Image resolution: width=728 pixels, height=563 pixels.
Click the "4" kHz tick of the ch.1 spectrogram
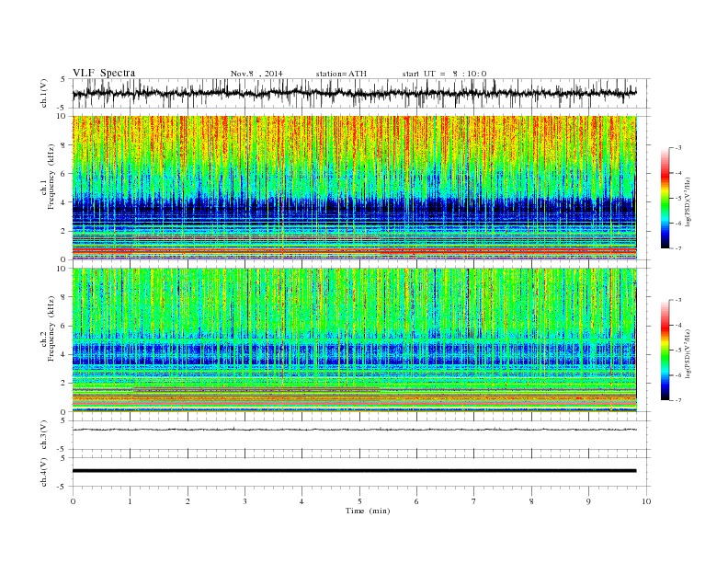coord(63,202)
